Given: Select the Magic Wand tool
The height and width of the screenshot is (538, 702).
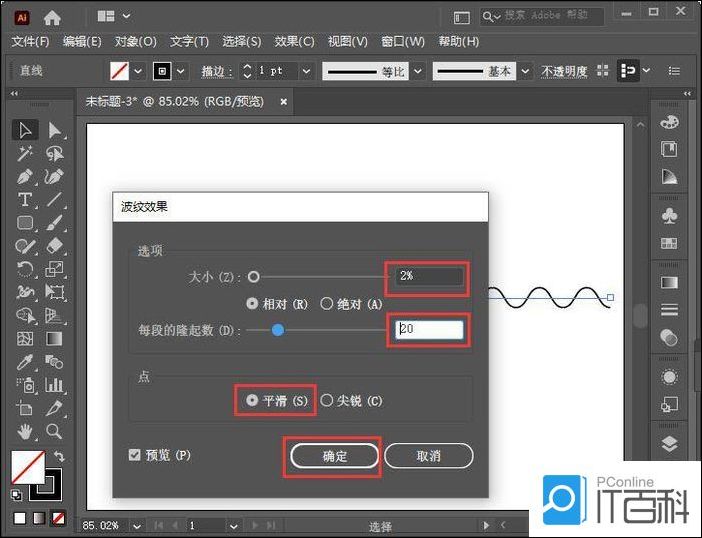Looking at the screenshot, I should point(25,154).
